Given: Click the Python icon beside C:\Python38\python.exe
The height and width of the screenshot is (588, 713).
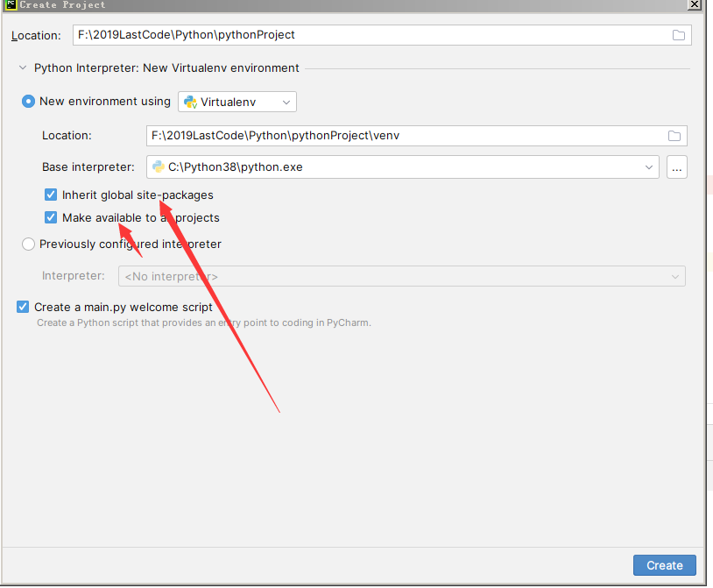Looking at the screenshot, I should click(159, 166).
